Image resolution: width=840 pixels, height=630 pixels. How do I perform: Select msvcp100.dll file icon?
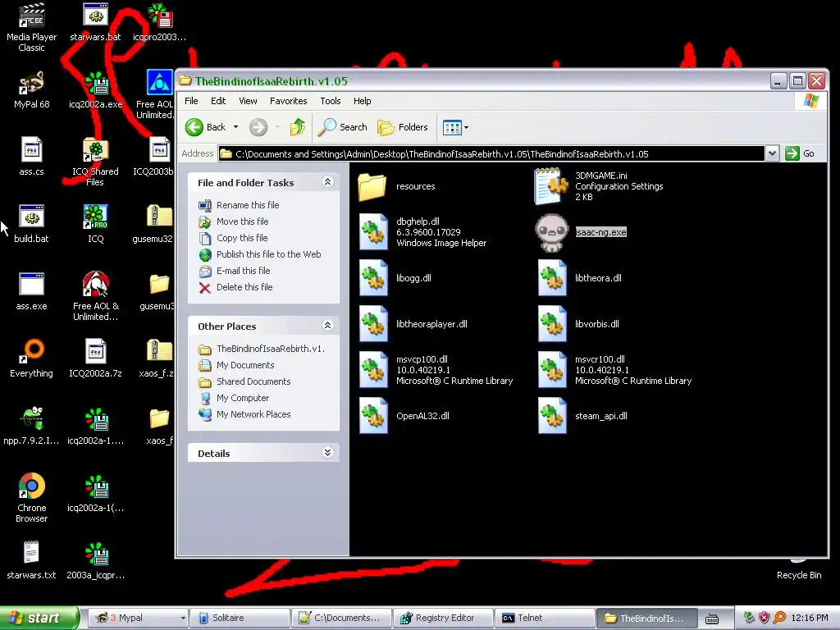(373, 370)
